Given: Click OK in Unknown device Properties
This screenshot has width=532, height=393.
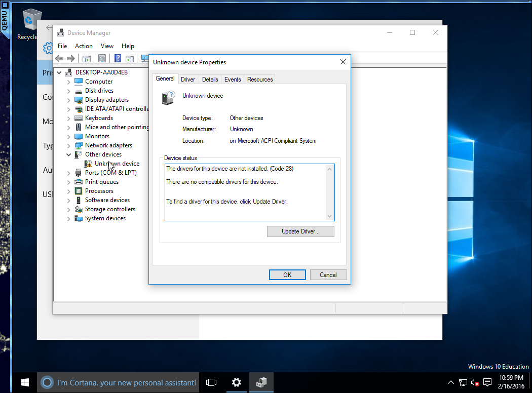Looking at the screenshot, I should tap(287, 274).
